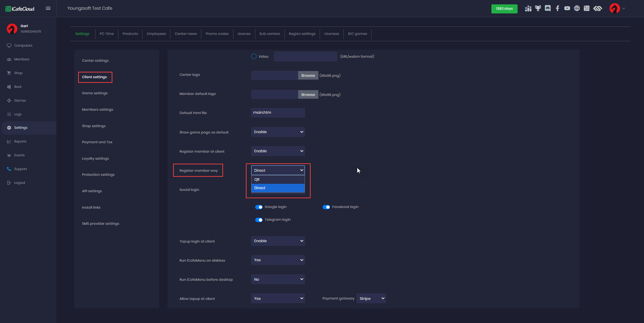
Task: Toggle the Telegram login switch
Action: pos(259,220)
